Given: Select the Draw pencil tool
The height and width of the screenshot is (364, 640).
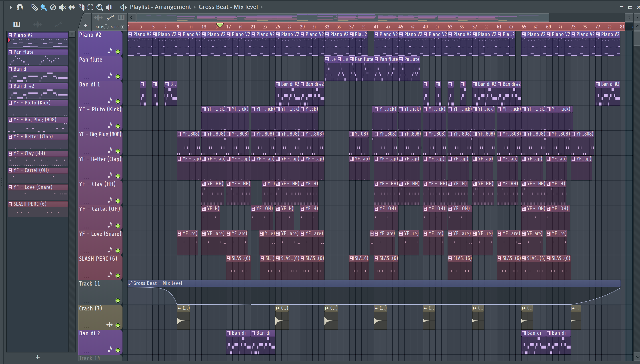Looking at the screenshot, I should [x=34, y=7].
